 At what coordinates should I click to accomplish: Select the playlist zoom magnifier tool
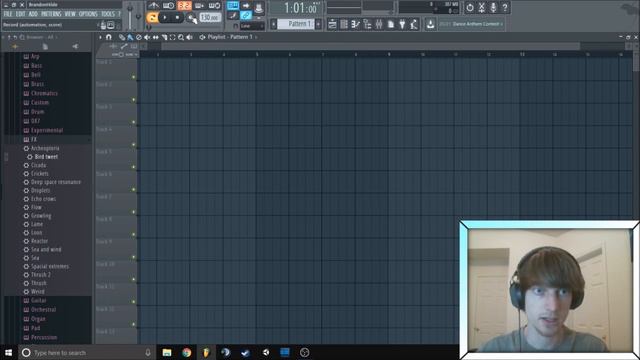point(181,37)
